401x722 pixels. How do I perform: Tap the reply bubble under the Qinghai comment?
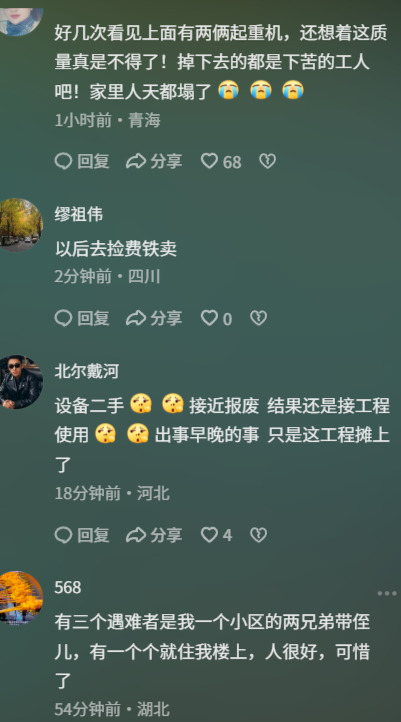(x=82, y=161)
